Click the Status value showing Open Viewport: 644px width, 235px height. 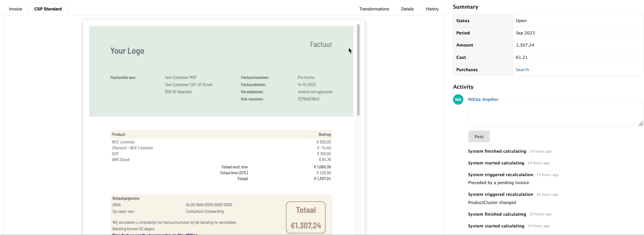pos(521,20)
